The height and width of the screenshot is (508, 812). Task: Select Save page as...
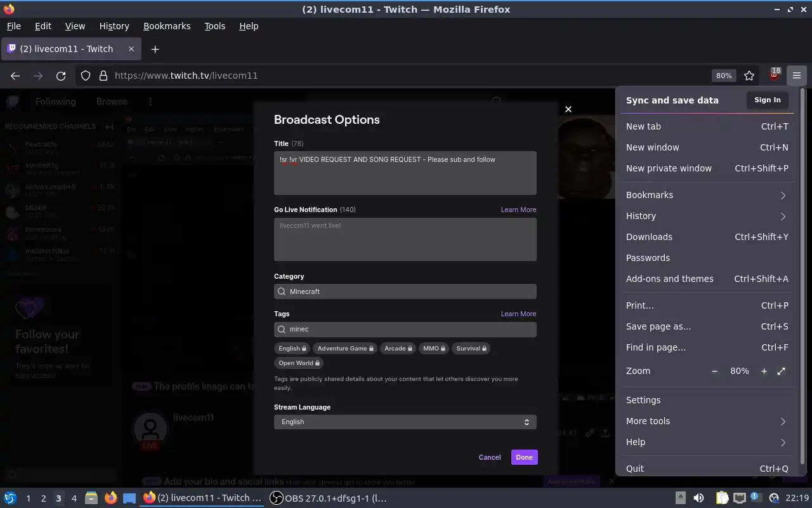pos(708,326)
